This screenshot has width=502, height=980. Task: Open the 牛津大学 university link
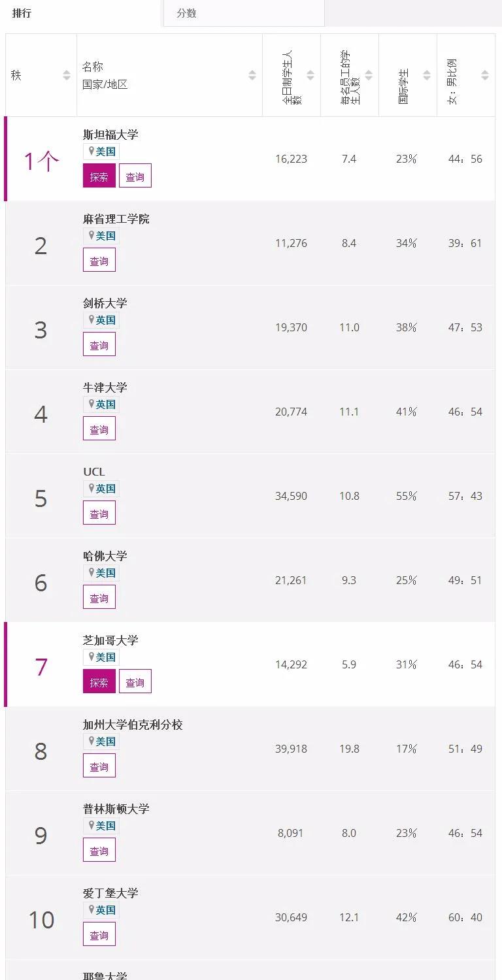pyautogui.click(x=105, y=387)
